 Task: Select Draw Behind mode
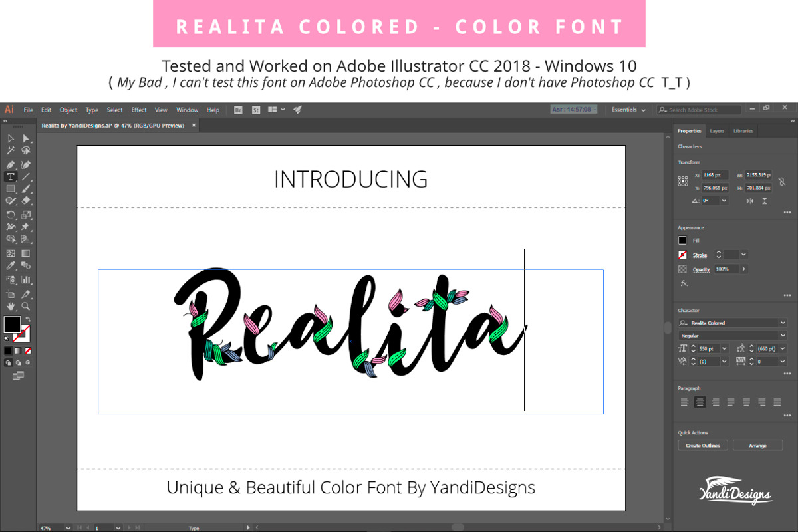tap(19, 363)
